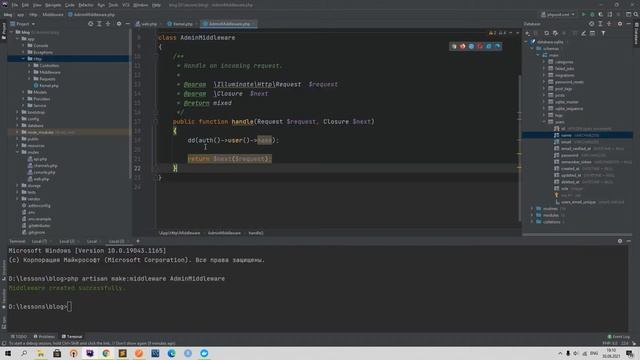Click AdminMiddleware breadcrumb below editor
Image resolution: width=640 pixels, height=360 pixels.
pos(224,233)
